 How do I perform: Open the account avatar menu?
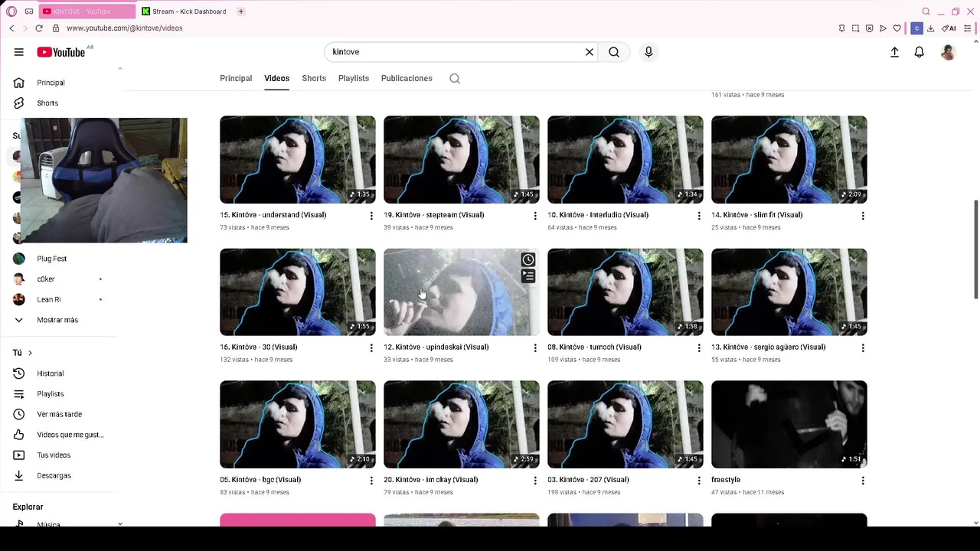948,52
